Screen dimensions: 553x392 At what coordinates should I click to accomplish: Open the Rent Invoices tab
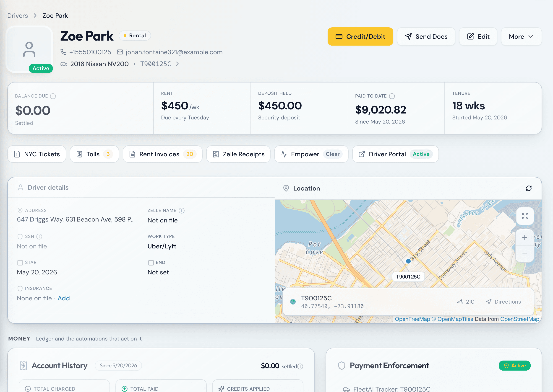point(162,154)
